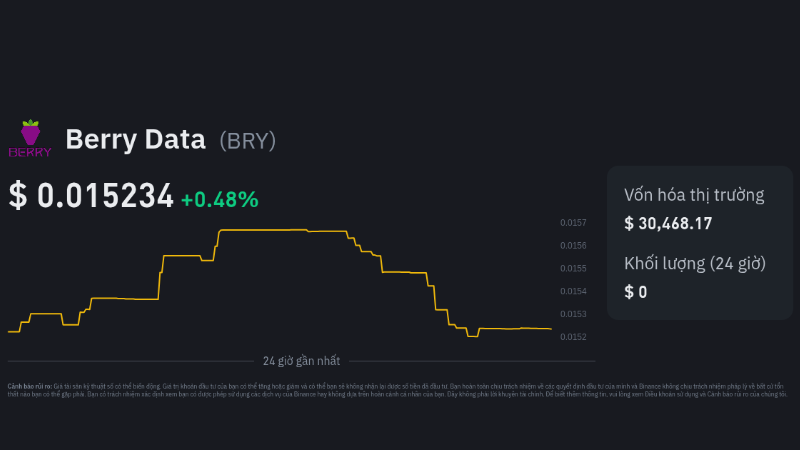Select the Berry Data coin name
Image resolution: width=800 pixels, height=450 pixels.
(135, 139)
